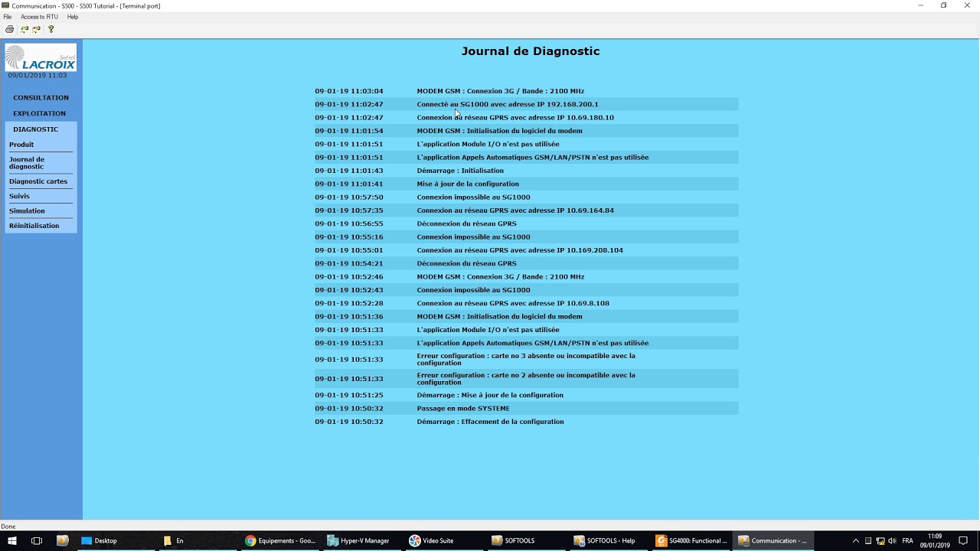
Task: Click the yellow Help question-mark toolbar icon
Action: (51, 29)
